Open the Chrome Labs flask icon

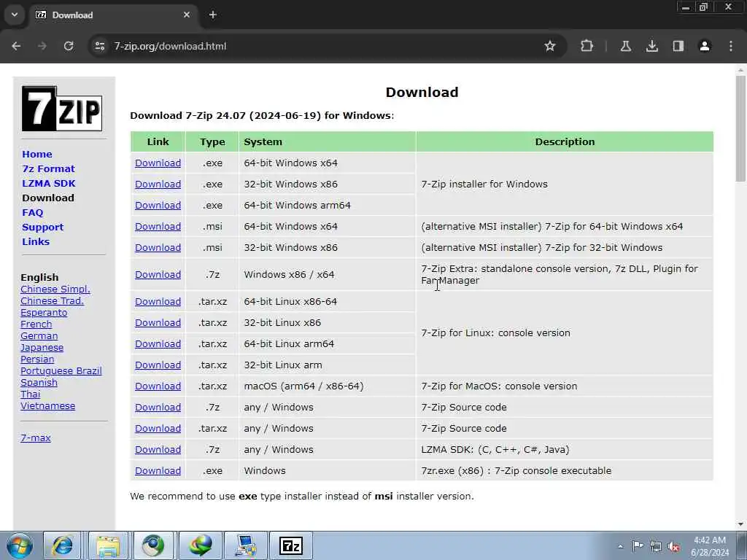pos(625,46)
